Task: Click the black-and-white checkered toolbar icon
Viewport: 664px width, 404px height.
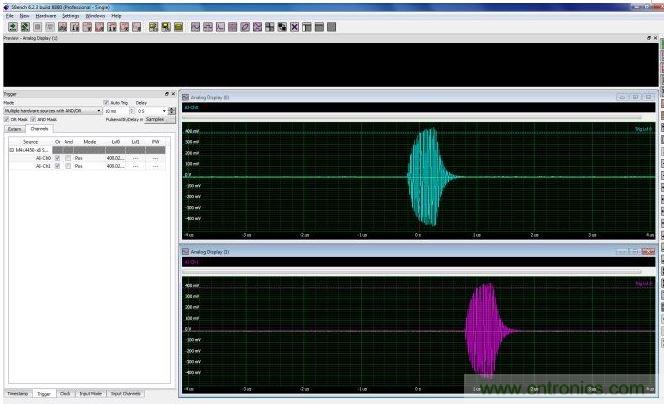Action: pos(282,26)
